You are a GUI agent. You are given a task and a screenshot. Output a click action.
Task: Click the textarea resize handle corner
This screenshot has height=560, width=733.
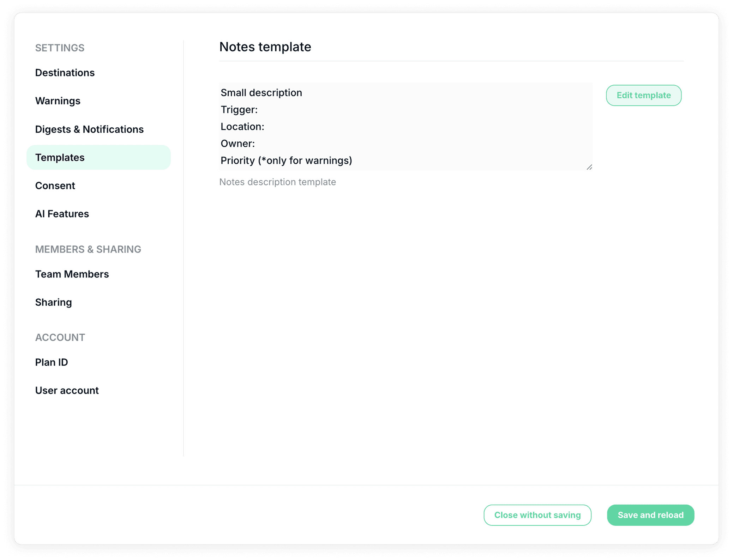pyautogui.click(x=589, y=167)
